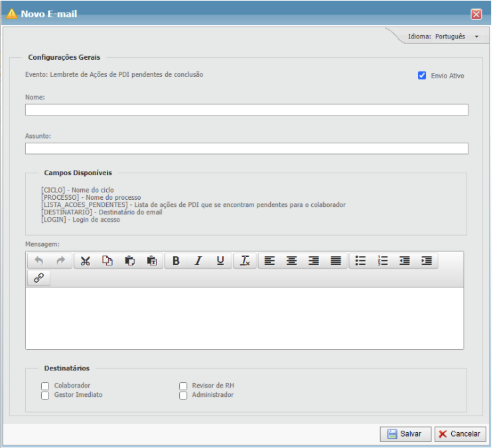
Task: Click the Insert link icon
Action: point(38,279)
